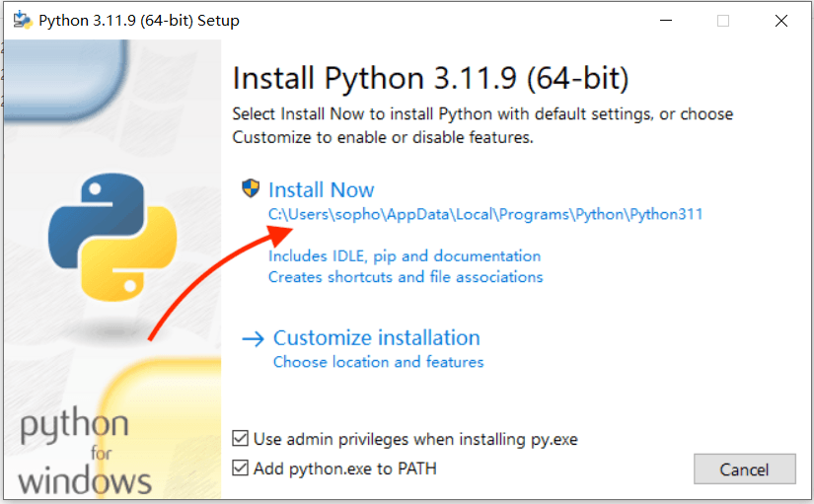Image resolution: width=814 pixels, height=504 pixels.
Task: Click the UAC shield icon beside Install Now
Action: 252,189
